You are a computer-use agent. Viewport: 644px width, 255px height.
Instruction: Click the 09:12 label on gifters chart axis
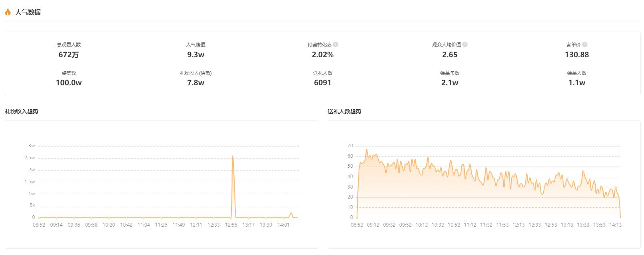click(x=373, y=225)
